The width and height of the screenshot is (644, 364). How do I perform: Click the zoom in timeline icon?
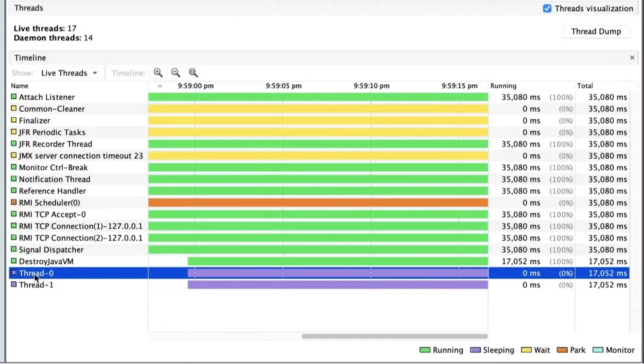(x=158, y=73)
